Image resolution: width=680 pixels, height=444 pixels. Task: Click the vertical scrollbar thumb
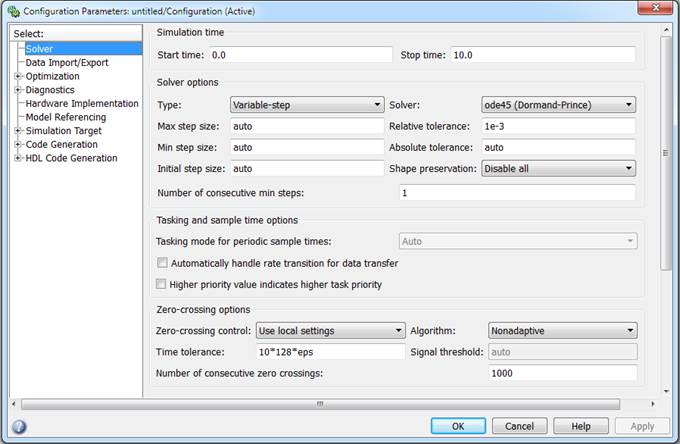pyautogui.click(x=666, y=153)
